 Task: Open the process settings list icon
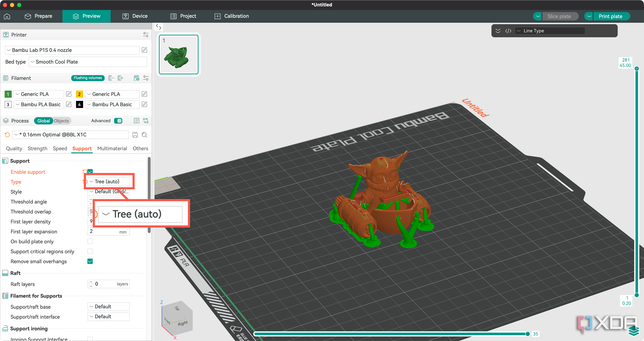(136, 121)
